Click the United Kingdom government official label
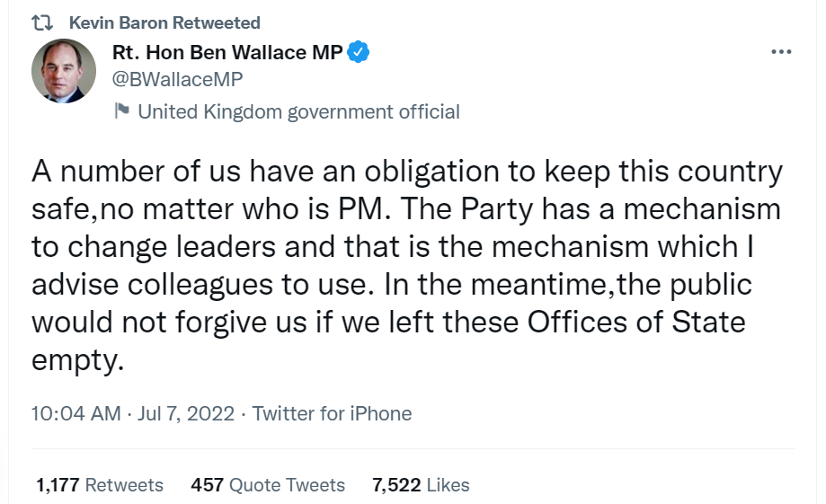Viewport: 826px width, 504px height. point(298,111)
